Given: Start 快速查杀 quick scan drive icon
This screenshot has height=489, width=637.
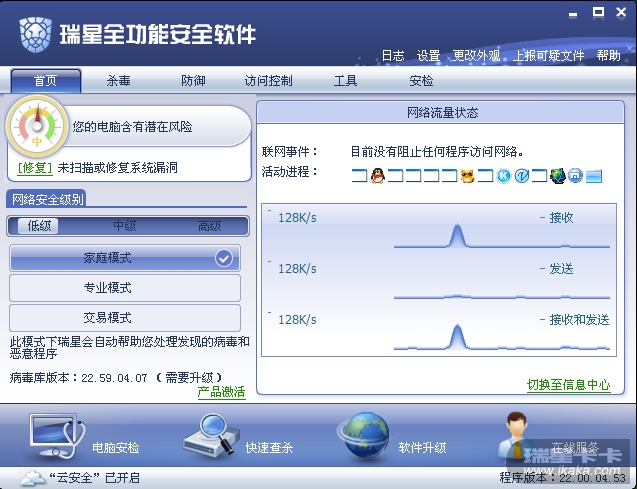Looking at the screenshot, I should pos(211,435).
